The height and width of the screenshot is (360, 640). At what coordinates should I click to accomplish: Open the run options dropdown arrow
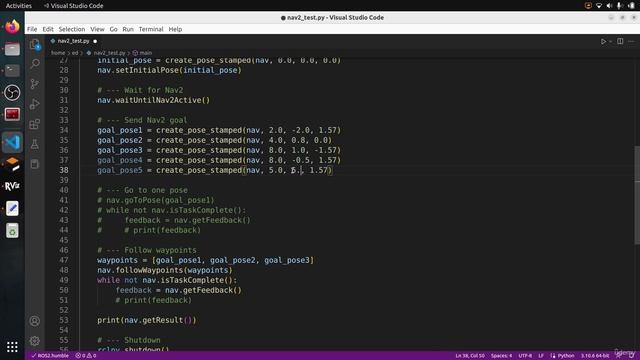(x=610, y=41)
